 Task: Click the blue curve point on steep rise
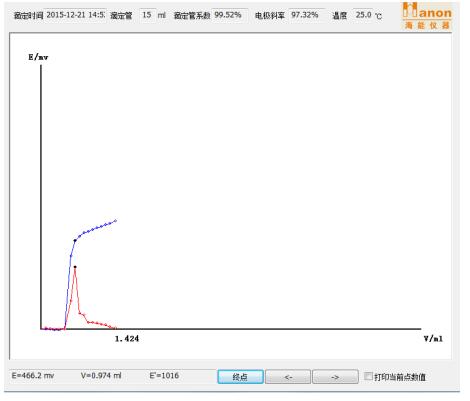click(71, 256)
